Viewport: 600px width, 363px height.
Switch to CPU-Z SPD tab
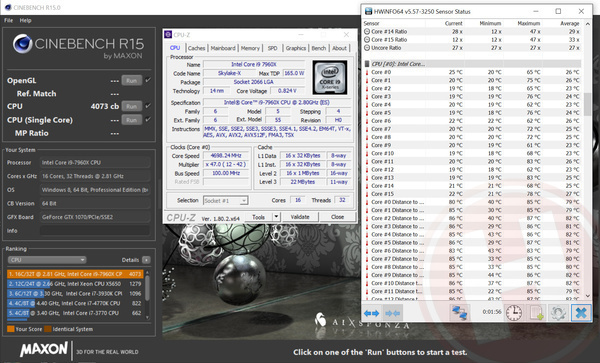coord(272,48)
